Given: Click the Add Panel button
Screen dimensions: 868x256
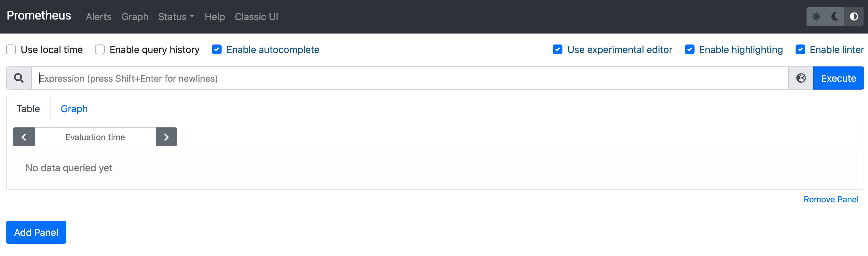Looking at the screenshot, I should (x=36, y=232).
